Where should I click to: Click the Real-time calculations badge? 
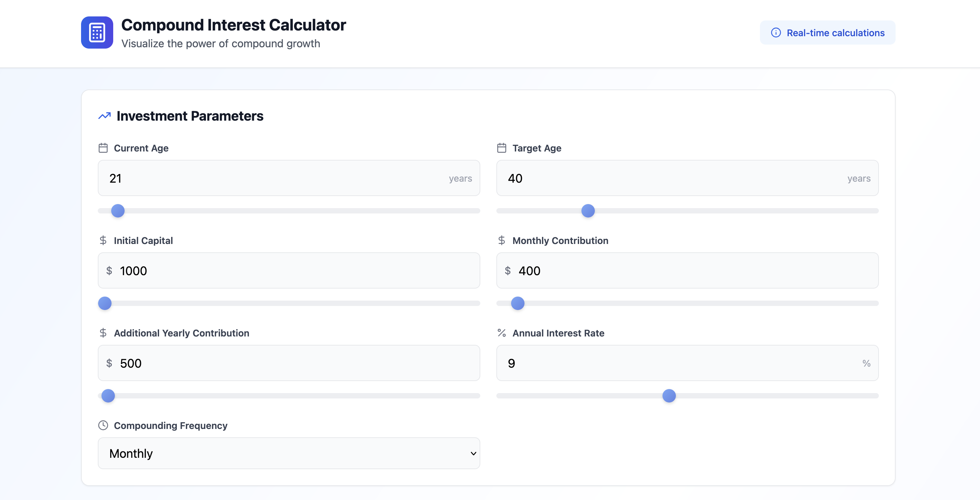click(827, 33)
